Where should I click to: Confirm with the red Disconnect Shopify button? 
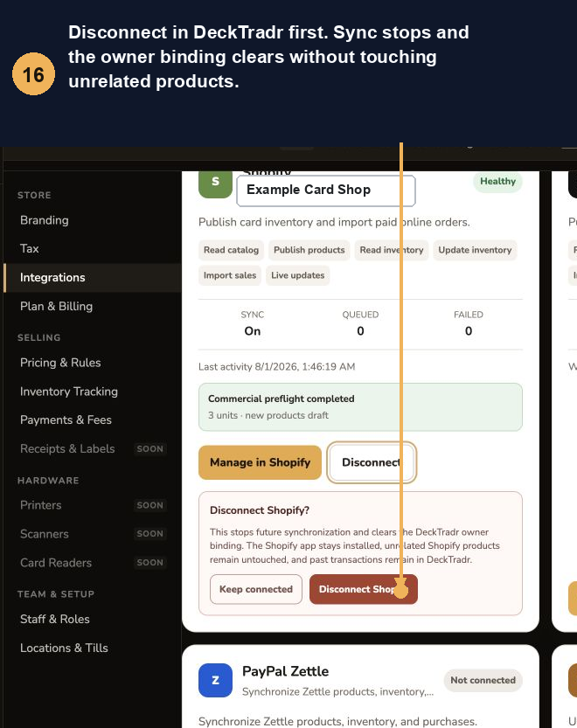[364, 589]
